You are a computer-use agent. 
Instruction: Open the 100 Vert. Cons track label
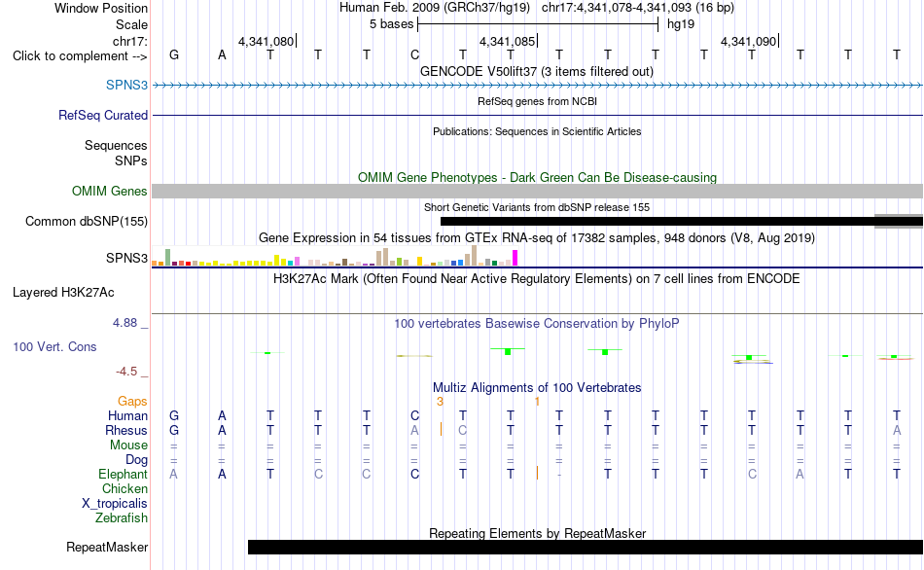point(54,346)
